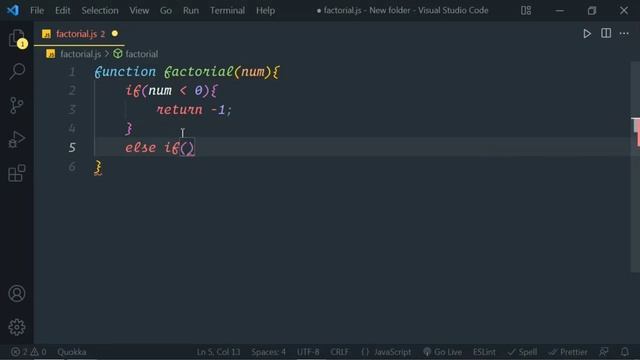
Task: Click factorial.js in the breadcrumb
Action: click(80, 54)
